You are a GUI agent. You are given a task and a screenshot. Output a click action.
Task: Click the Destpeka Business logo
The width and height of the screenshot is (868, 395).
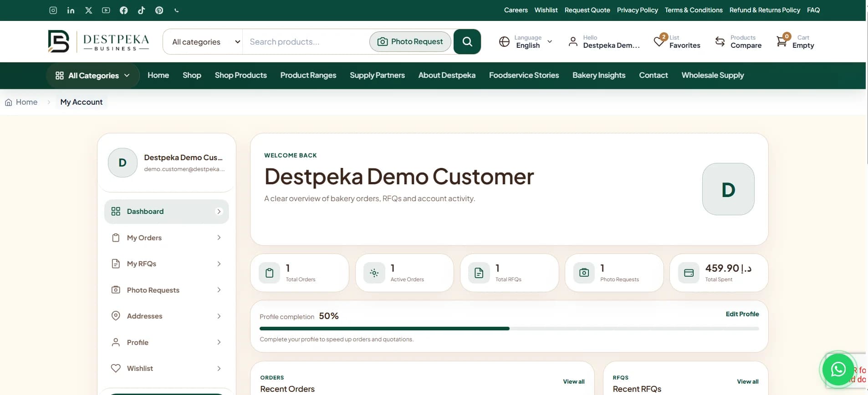[x=98, y=41]
